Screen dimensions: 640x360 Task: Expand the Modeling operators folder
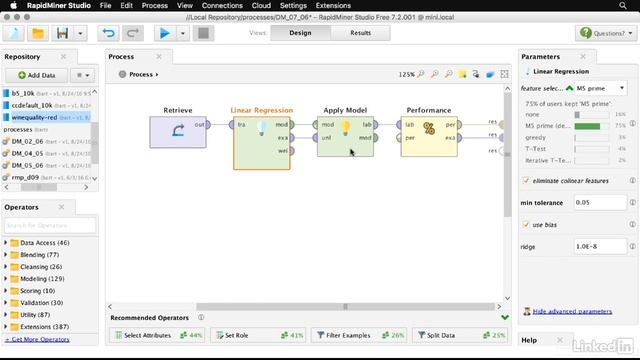(6, 279)
